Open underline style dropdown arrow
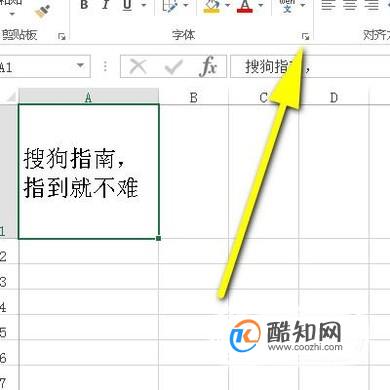This screenshot has height=390, width=390. (144, 5)
